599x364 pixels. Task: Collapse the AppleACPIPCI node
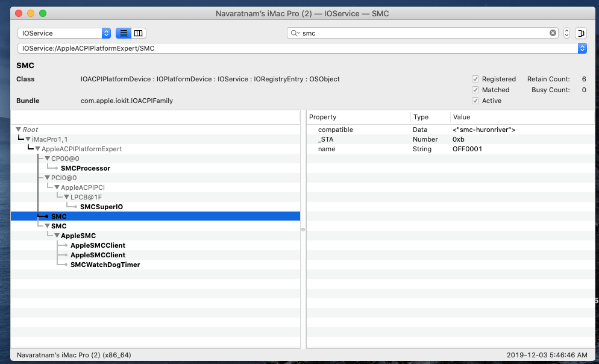coord(57,187)
